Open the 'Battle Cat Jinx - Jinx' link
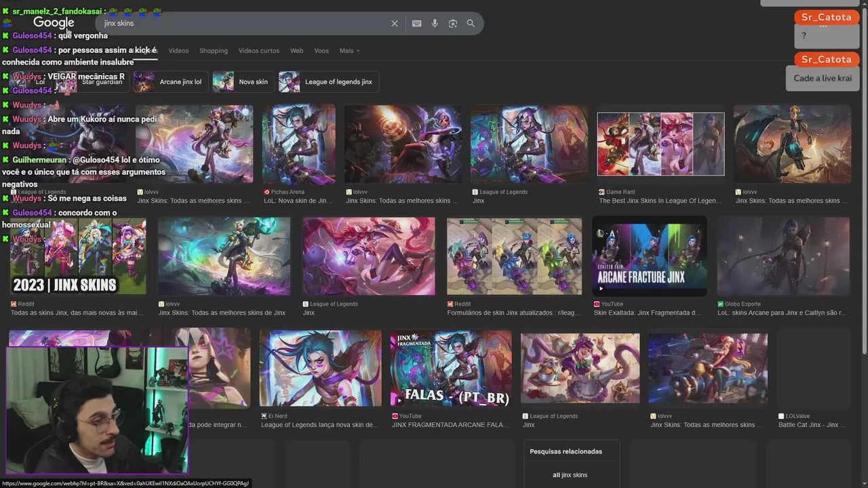Image resolution: width=868 pixels, height=488 pixels. point(812,425)
